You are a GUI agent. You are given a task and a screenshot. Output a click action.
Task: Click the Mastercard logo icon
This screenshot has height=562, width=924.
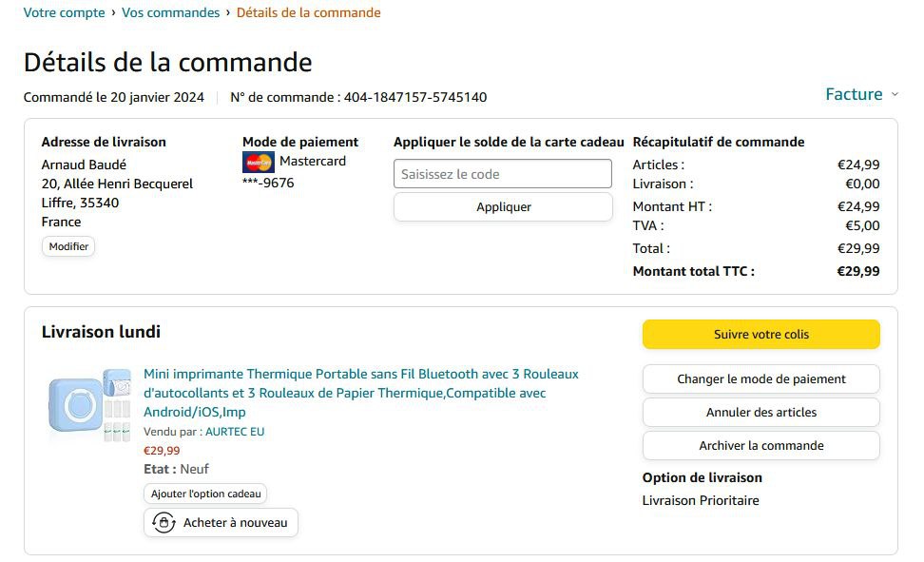259,162
